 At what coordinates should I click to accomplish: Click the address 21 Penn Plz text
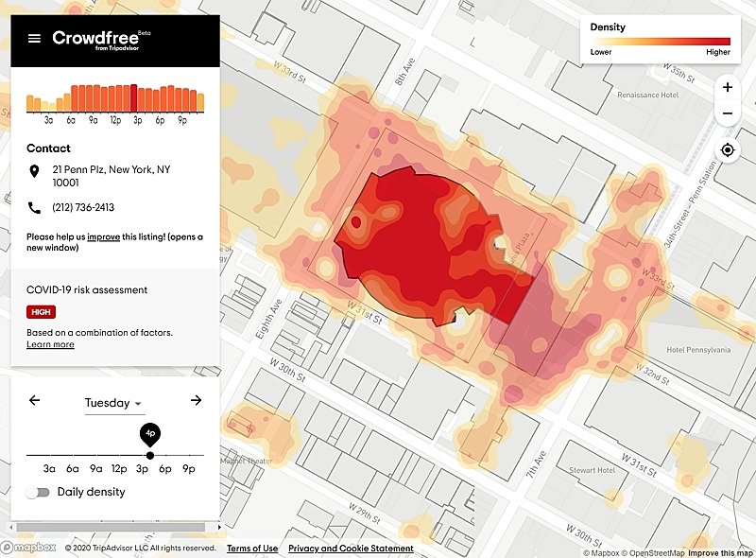pyautogui.click(x=112, y=176)
